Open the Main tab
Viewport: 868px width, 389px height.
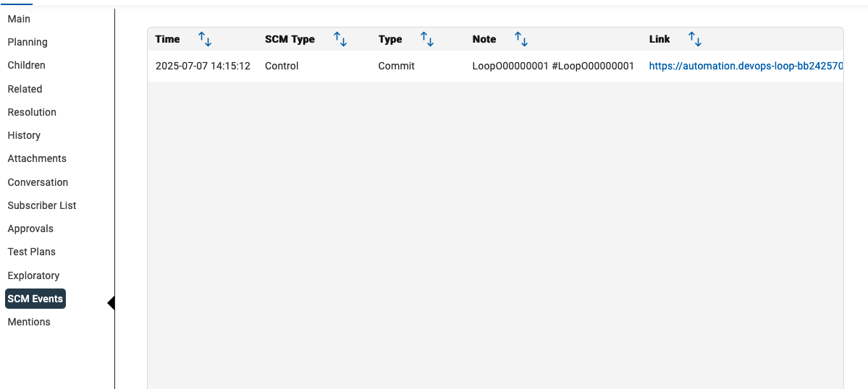[x=19, y=19]
